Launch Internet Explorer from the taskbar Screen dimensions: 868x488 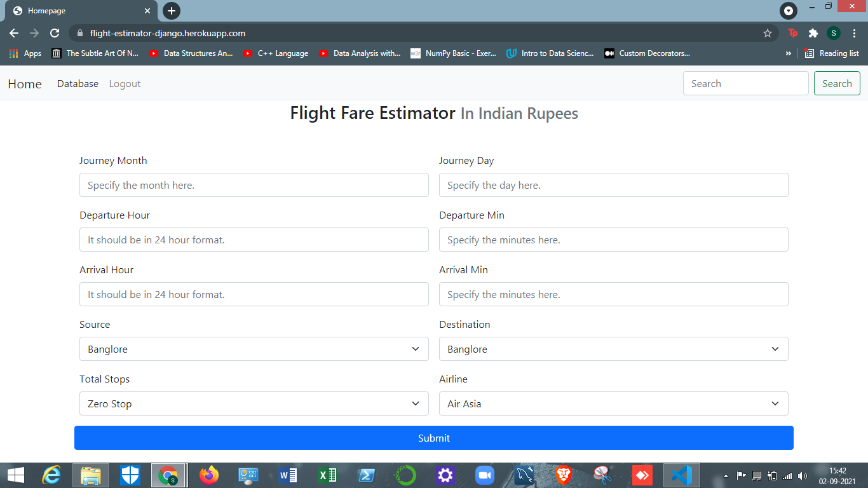click(x=51, y=475)
